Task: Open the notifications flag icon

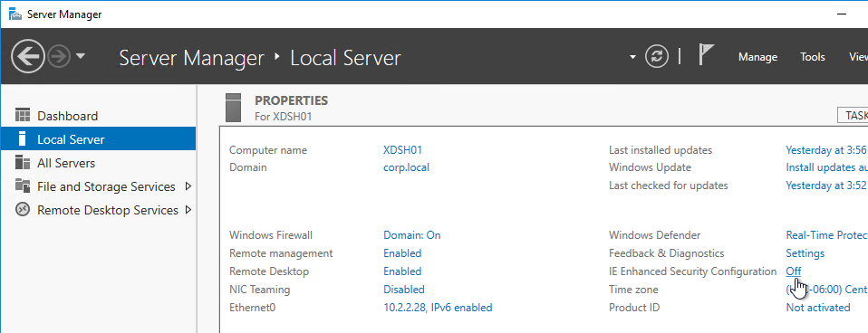Action: pyautogui.click(x=706, y=55)
